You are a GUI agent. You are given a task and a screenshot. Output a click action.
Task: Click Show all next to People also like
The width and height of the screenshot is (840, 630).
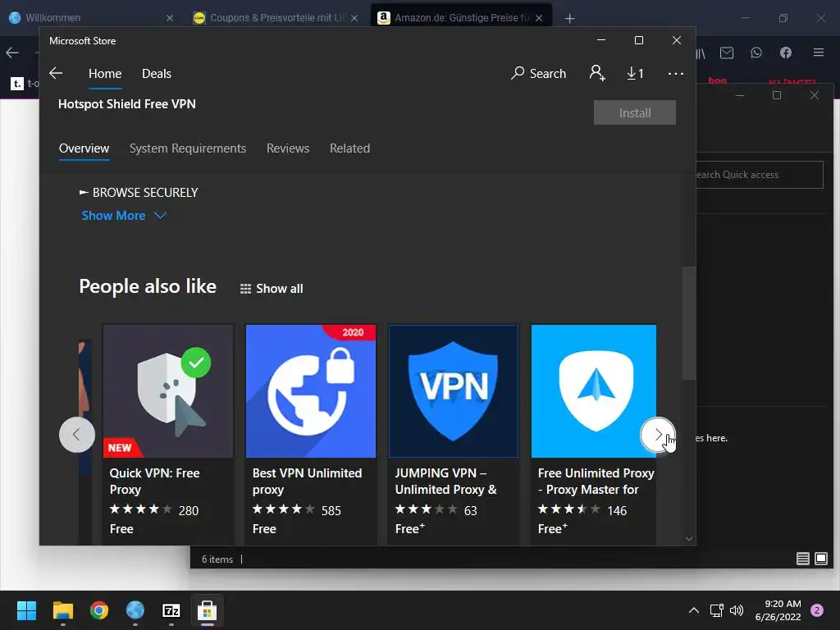pos(271,289)
